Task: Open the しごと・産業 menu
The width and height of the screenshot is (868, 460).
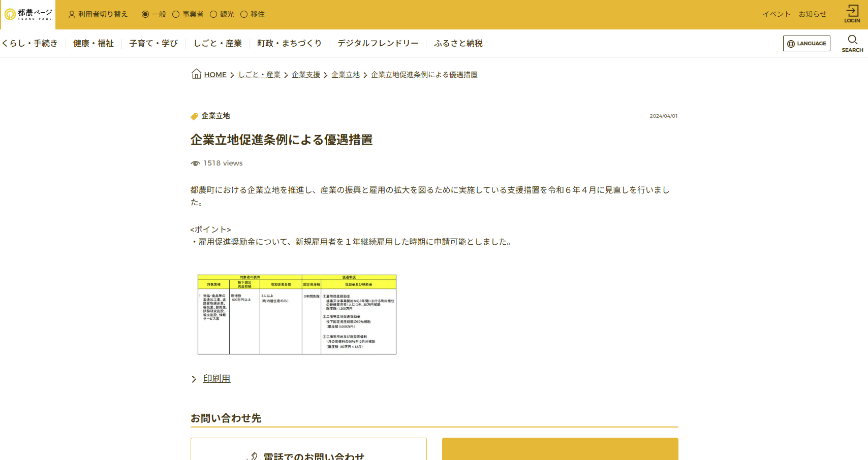Action: [218, 44]
